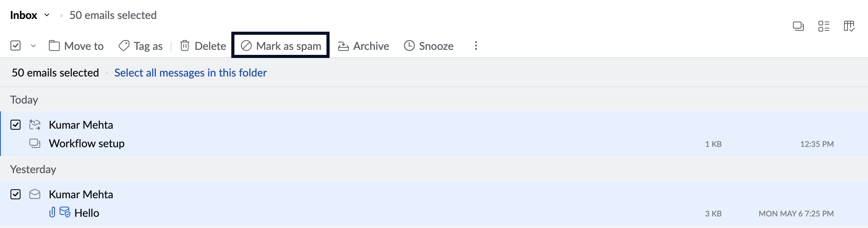Click the Mark as spam button
868x228 pixels.
point(281,46)
